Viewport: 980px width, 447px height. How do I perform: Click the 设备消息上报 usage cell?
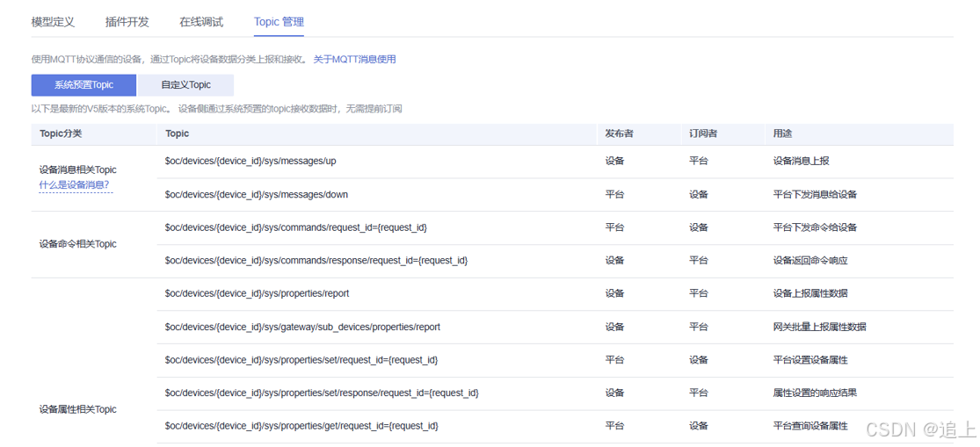[802, 161]
